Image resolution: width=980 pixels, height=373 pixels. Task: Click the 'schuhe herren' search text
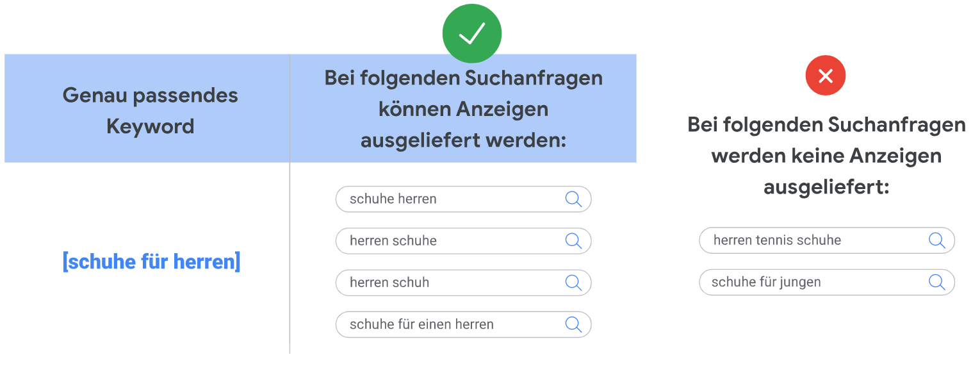(393, 199)
